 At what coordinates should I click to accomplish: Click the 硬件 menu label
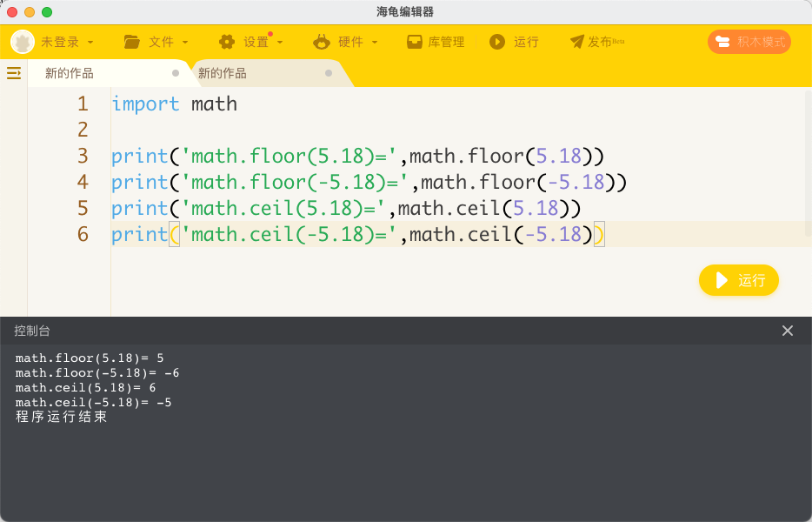350,42
